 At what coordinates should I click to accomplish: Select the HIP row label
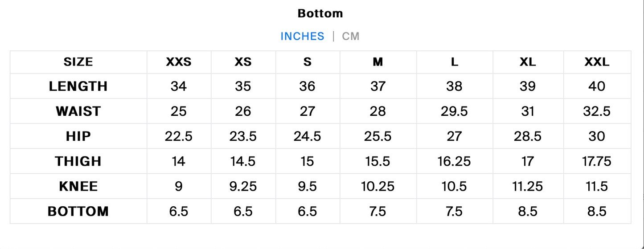pos(78,136)
